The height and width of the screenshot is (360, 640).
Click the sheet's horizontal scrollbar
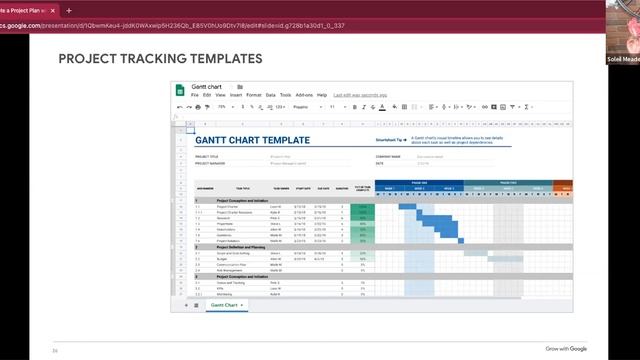tap(353, 298)
